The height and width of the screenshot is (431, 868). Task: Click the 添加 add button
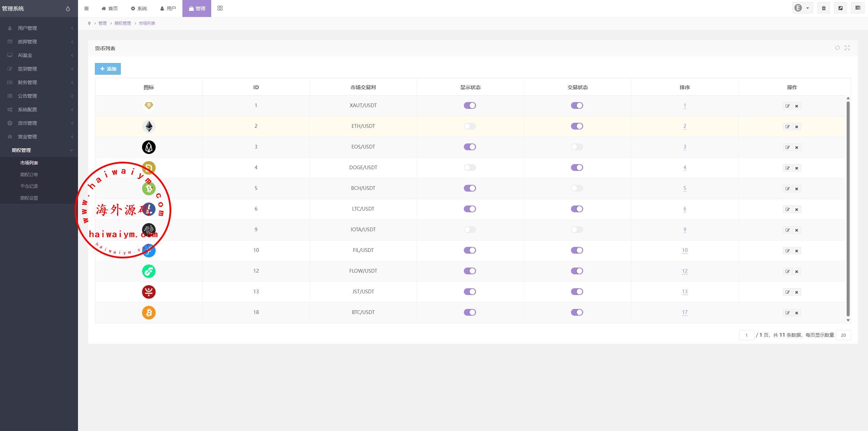pos(108,69)
